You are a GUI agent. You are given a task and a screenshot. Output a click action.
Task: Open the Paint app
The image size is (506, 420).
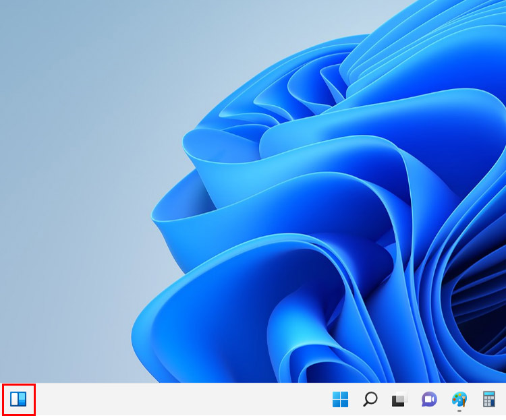point(459,399)
